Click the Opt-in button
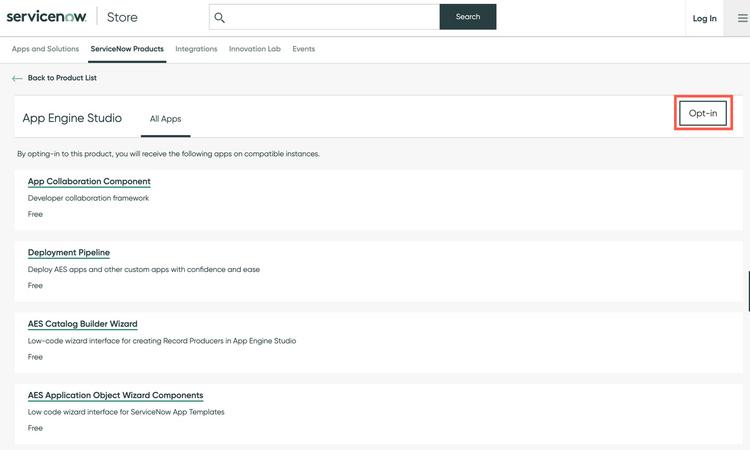750x450 pixels. [703, 113]
